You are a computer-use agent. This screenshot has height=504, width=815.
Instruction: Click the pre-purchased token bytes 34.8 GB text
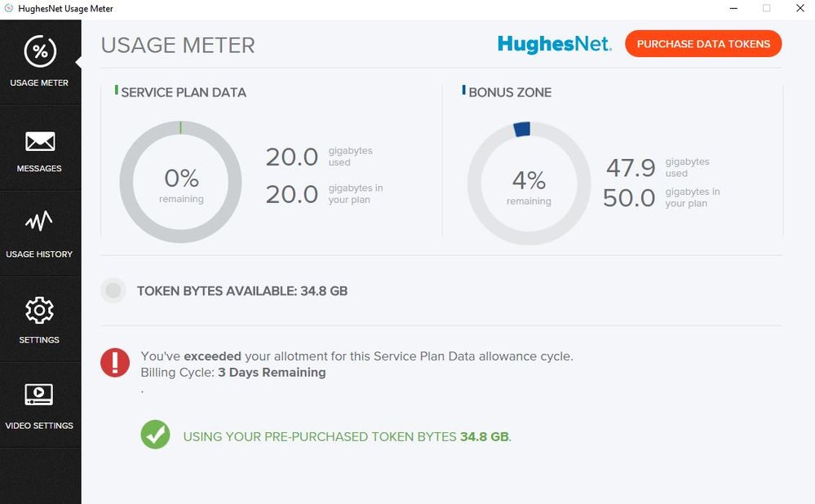click(x=347, y=436)
